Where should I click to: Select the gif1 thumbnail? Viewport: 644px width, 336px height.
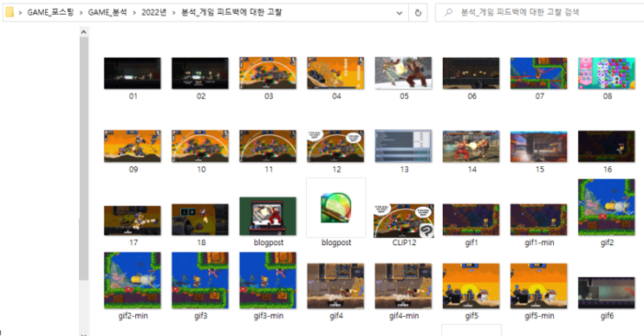point(472,219)
